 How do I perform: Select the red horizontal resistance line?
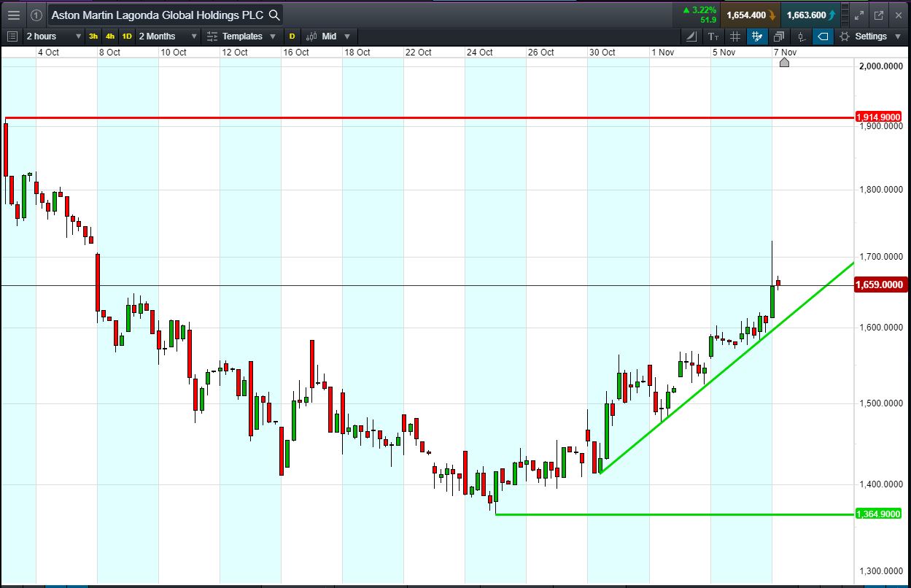429,117
